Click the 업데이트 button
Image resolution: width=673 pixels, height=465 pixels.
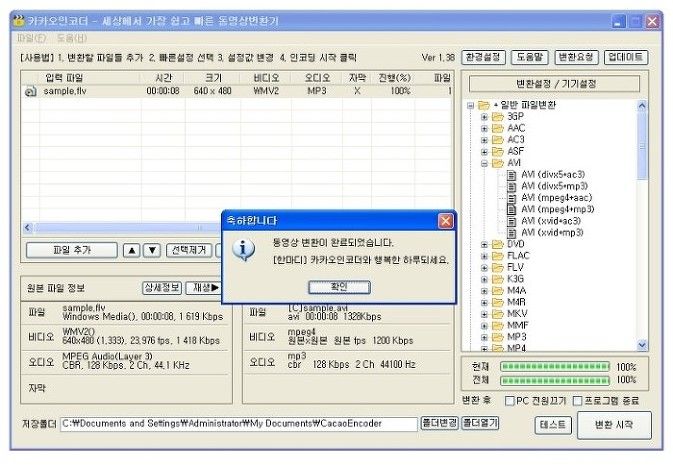tap(626, 57)
